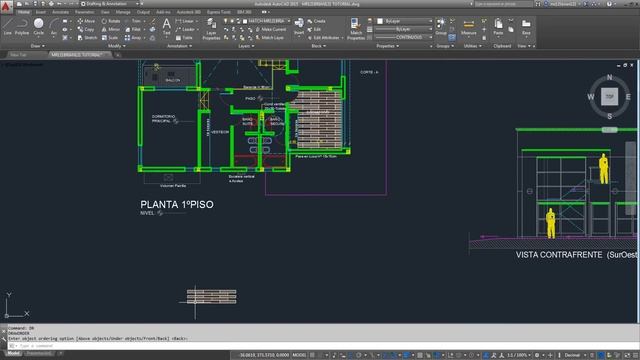640x360 pixels.
Task: Open the Annotate ribbon tab
Action: point(60,12)
